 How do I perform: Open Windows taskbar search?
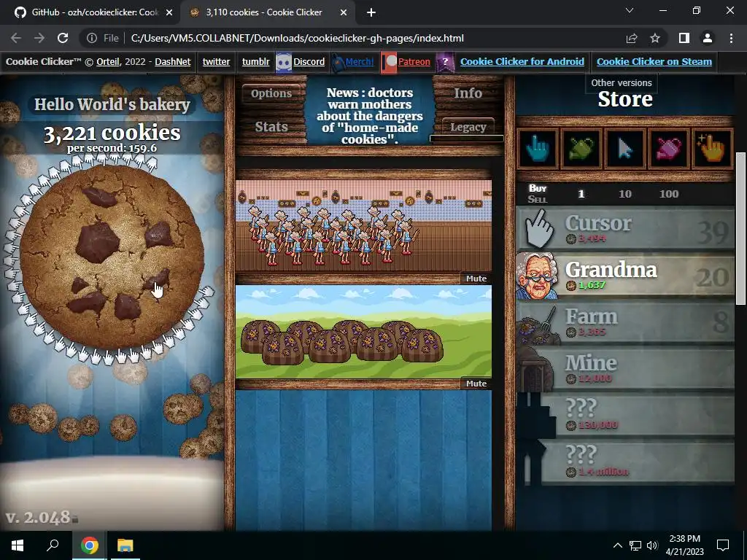53,545
